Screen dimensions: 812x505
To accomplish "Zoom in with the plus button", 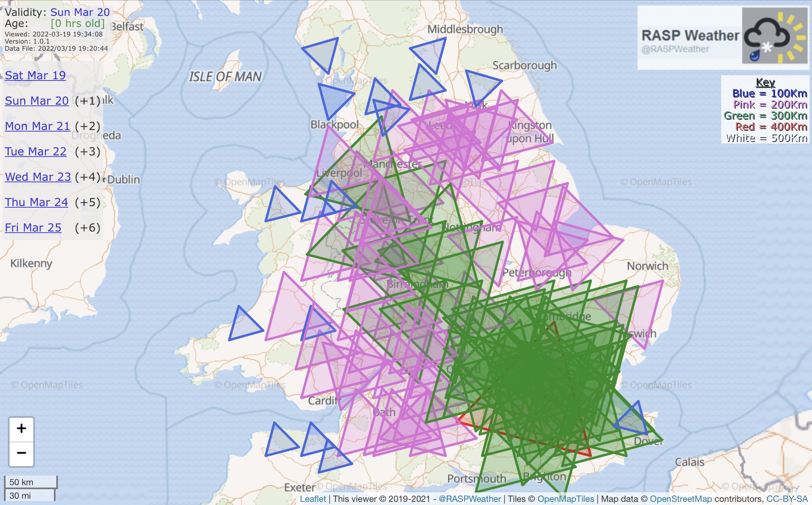I will 21,428.
